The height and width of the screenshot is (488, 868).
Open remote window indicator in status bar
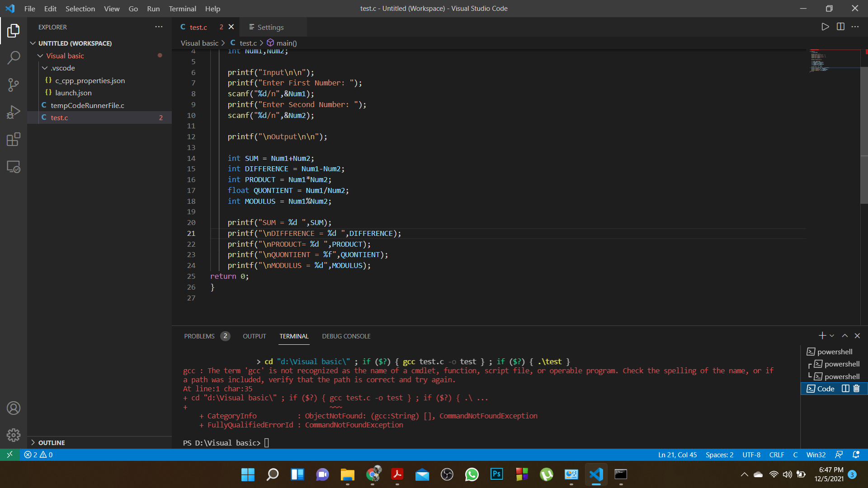pos(9,455)
